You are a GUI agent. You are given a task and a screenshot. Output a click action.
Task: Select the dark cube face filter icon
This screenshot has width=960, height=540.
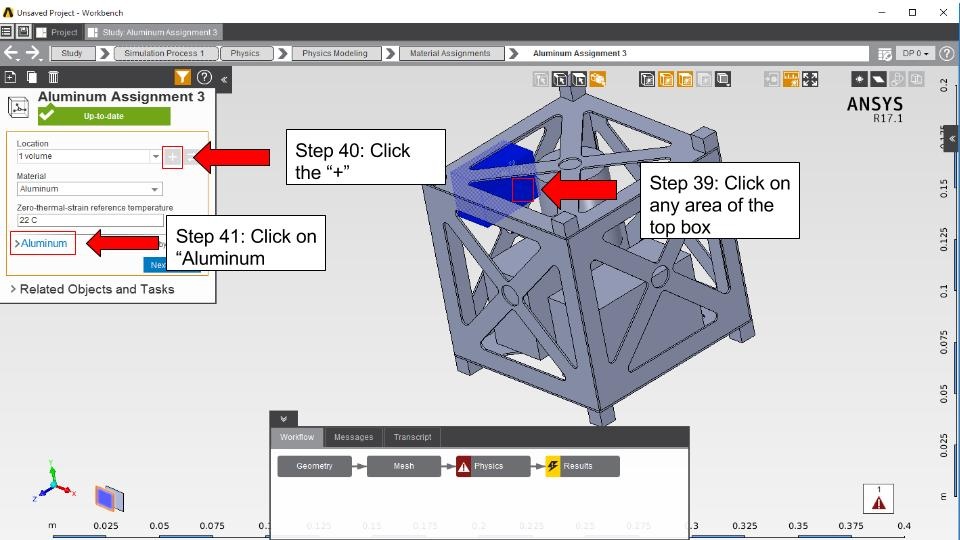[647, 79]
